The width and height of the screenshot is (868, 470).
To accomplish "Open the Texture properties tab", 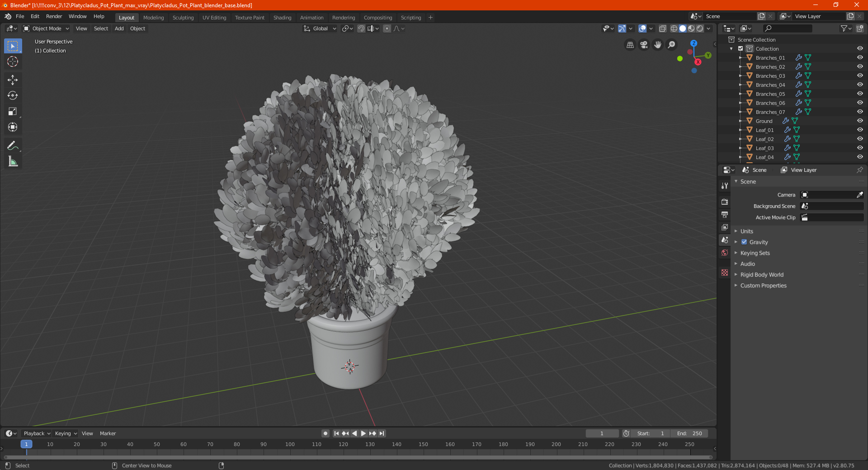I will (x=725, y=273).
